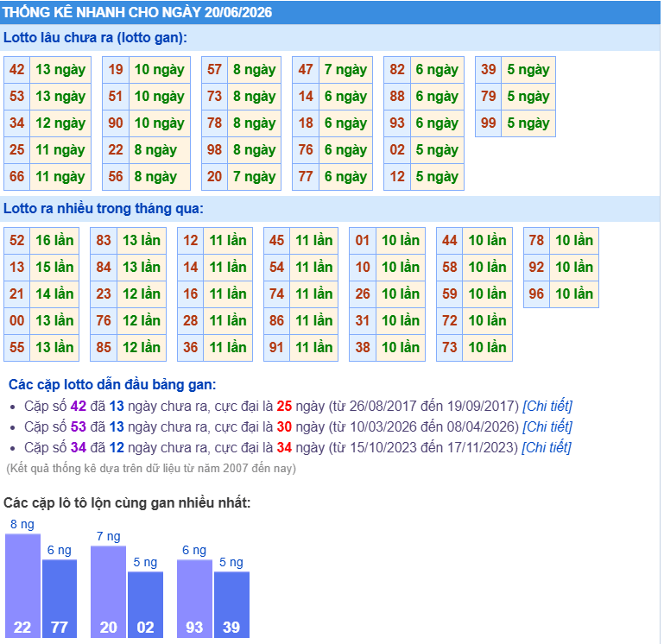664x644 pixels.
Task: Click the bar labeled 20 in chart
Action: [109, 592]
